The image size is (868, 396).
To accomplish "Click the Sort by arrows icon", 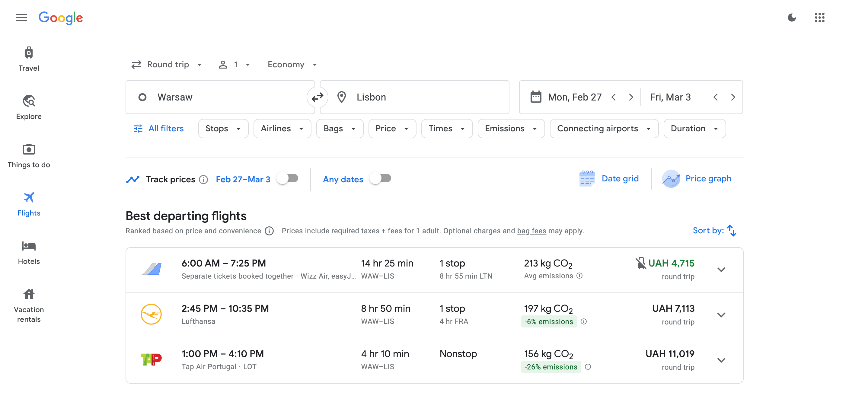I will click(732, 231).
